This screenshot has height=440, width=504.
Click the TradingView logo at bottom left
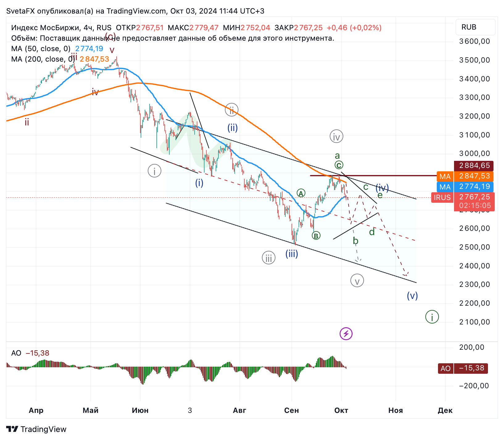(x=12, y=429)
